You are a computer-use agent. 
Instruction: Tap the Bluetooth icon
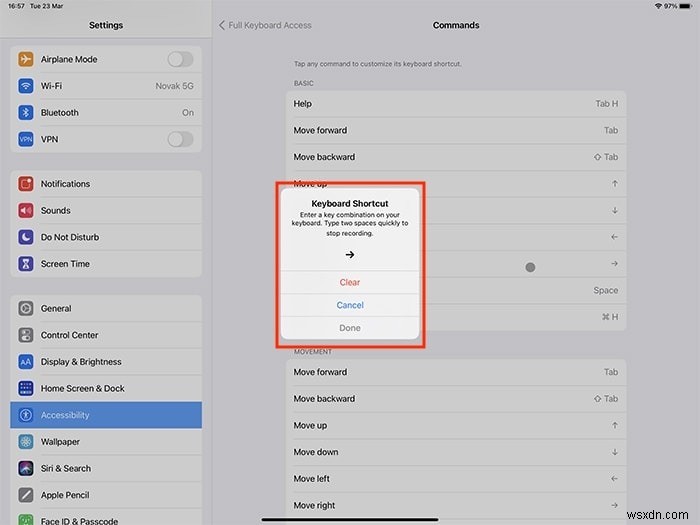25,112
